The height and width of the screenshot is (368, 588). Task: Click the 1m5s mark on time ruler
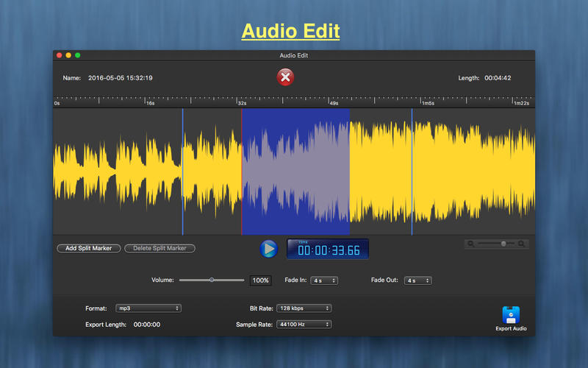coord(428,103)
